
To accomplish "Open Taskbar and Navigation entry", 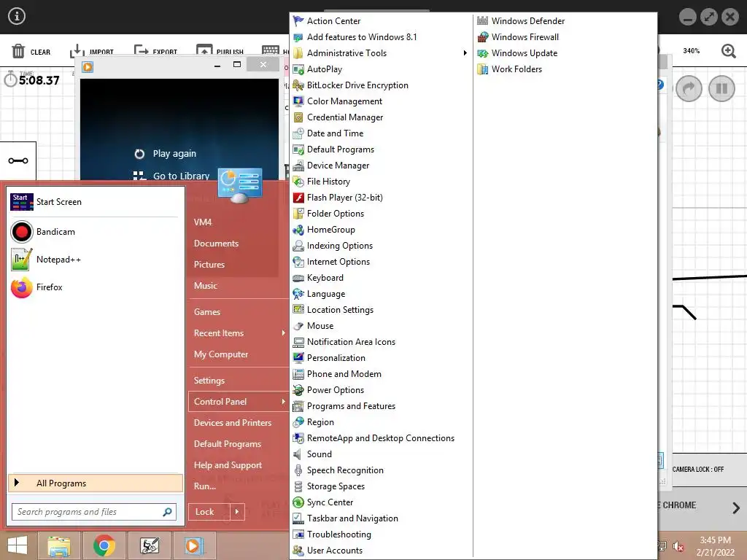I will [x=352, y=518].
